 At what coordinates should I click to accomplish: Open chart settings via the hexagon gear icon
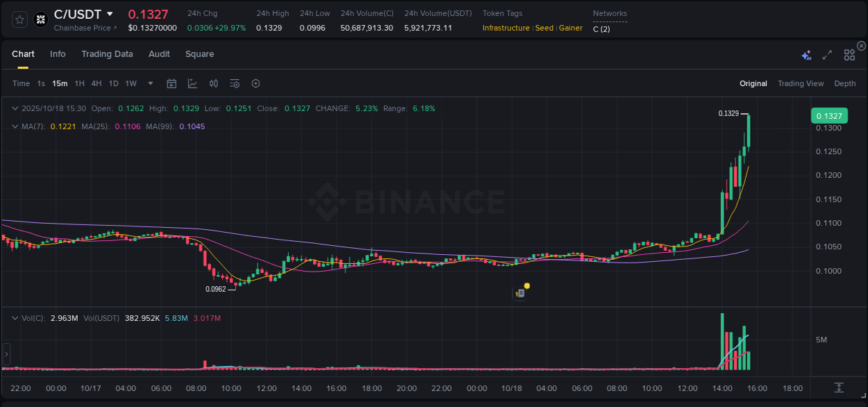pos(256,83)
